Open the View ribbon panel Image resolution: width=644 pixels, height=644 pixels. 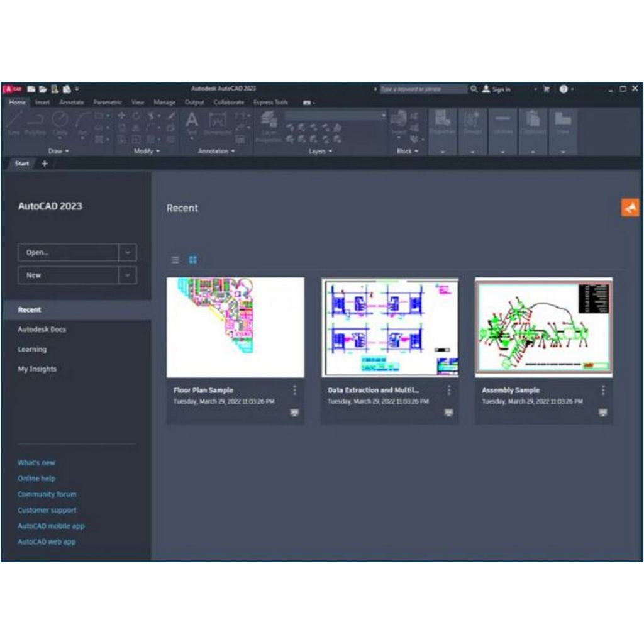click(563, 132)
